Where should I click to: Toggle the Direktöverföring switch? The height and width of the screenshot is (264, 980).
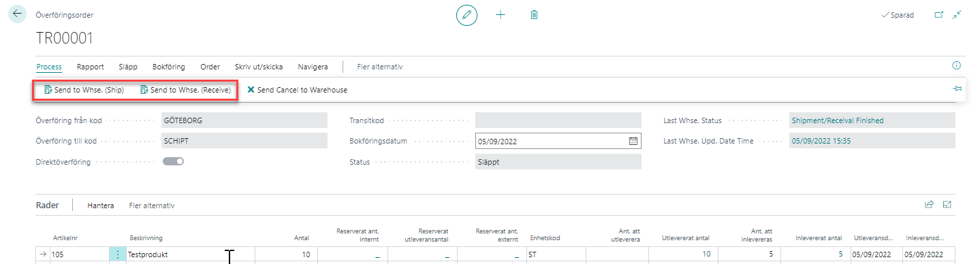tap(174, 162)
